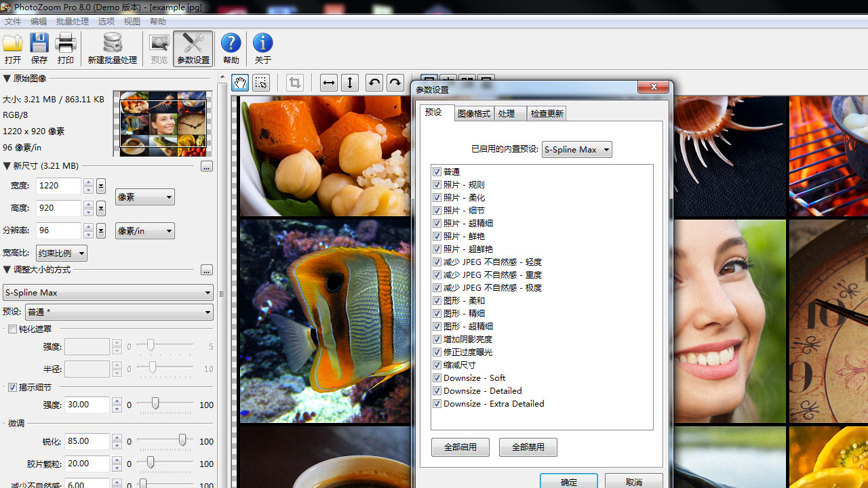This screenshot has height=488, width=868.
Task: Rotate the image counterclockwise
Action: tap(374, 82)
